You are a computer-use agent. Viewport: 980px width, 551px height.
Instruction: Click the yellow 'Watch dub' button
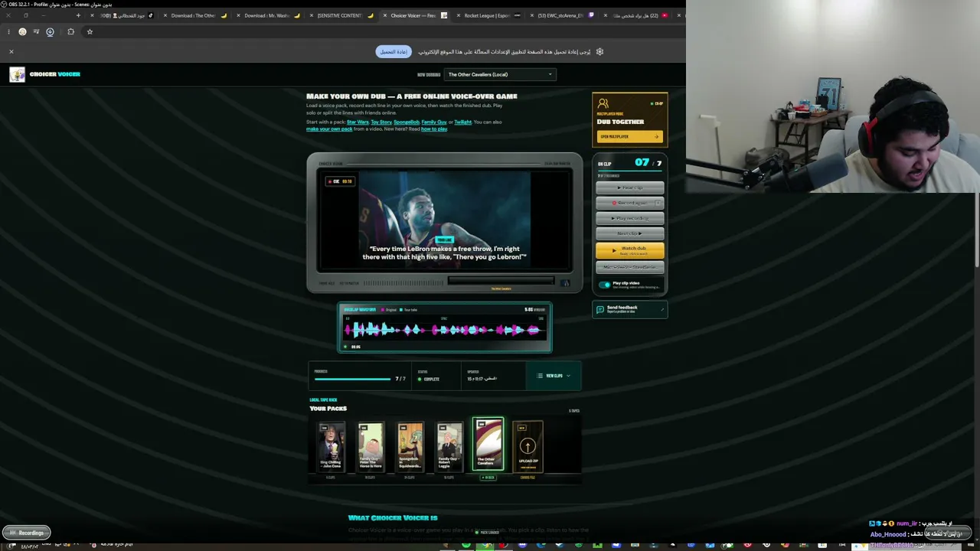(x=630, y=250)
